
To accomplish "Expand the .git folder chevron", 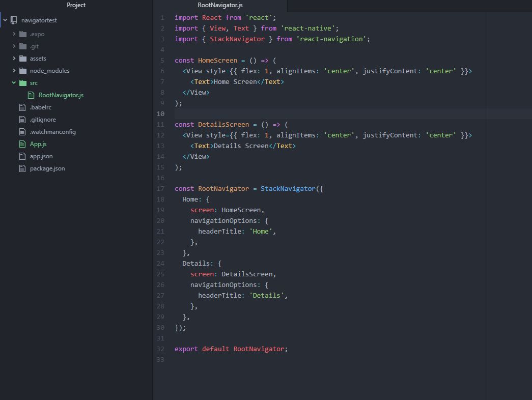I will (x=14, y=46).
